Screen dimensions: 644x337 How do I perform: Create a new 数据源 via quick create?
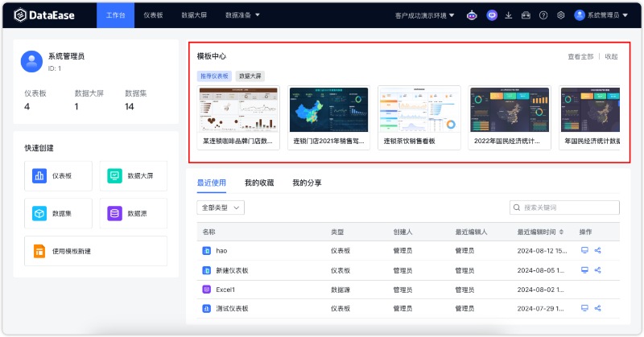coord(134,213)
